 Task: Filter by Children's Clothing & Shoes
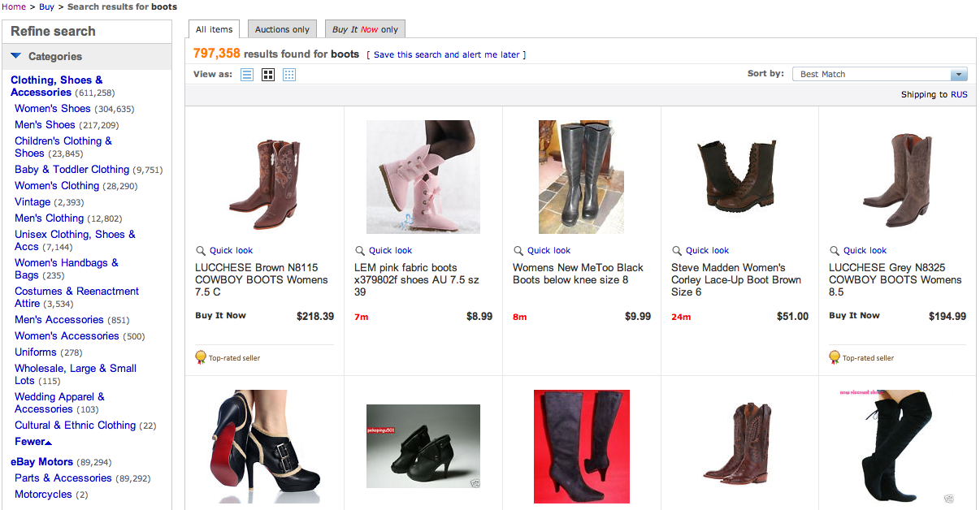pyautogui.click(x=63, y=147)
